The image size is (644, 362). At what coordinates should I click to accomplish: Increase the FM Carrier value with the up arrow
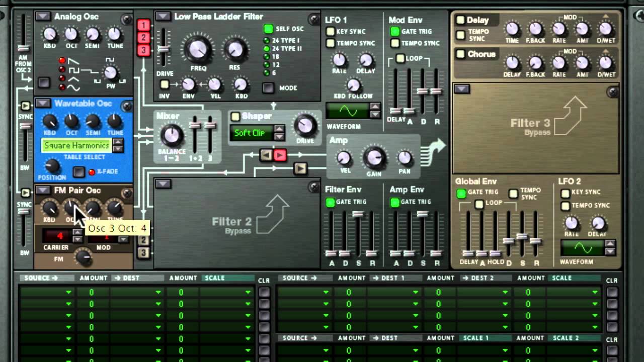pyautogui.click(x=77, y=232)
